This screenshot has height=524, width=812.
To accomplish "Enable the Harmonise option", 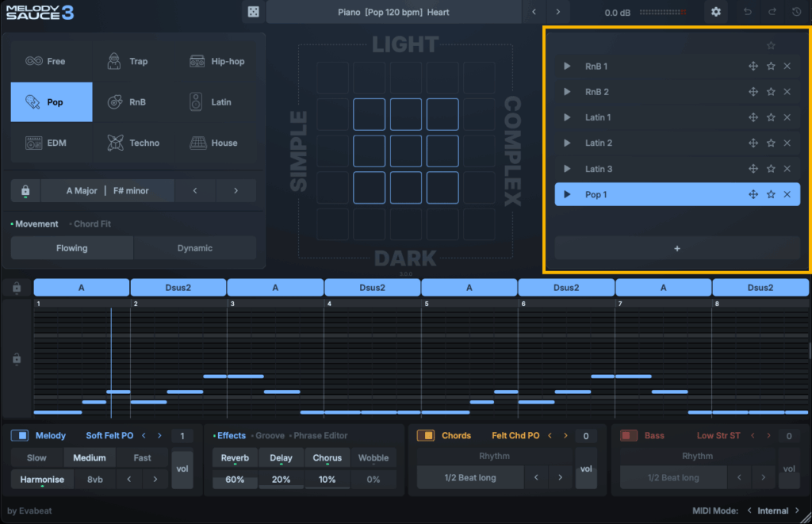I will [x=42, y=480].
